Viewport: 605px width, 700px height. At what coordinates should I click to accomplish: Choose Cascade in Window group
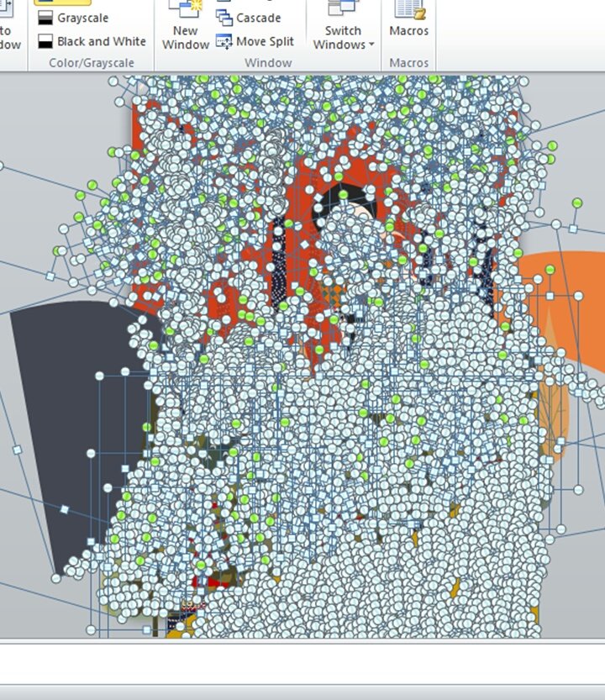(x=248, y=18)
